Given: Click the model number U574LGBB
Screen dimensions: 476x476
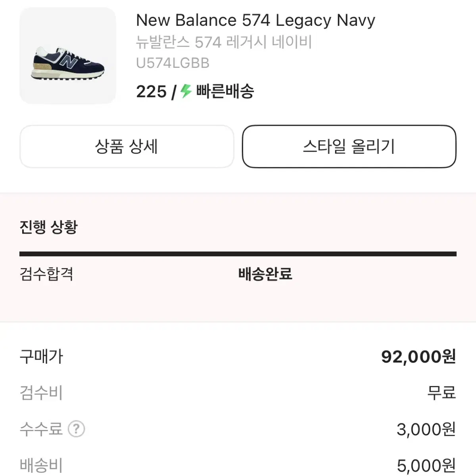Looking at the screenshot, I should 173,63.
